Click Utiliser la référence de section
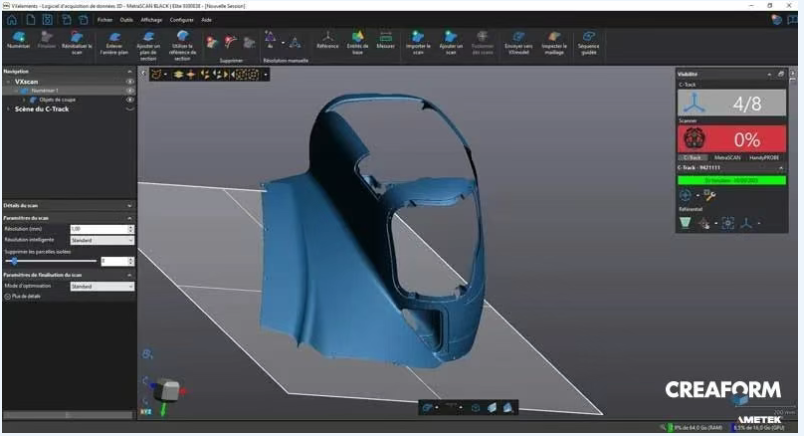 click(183, 45)
